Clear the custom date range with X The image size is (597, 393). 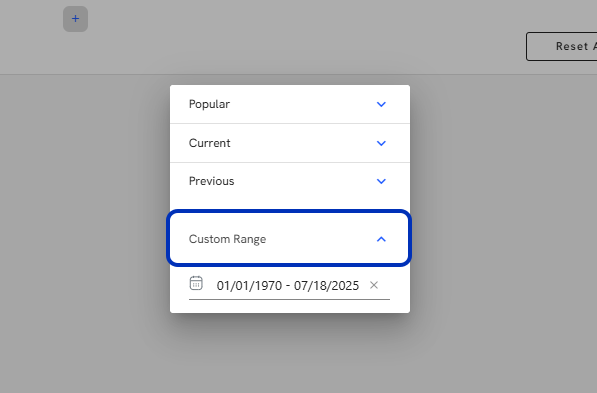click(374, 285)
